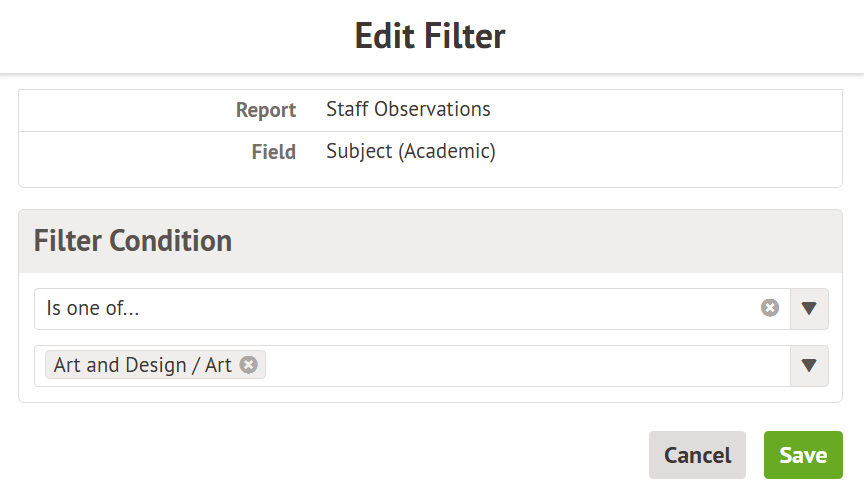This screenshot has height=496, width=864.
Task: Click the "Filter Condition" heading text
Action: [133, 241]
